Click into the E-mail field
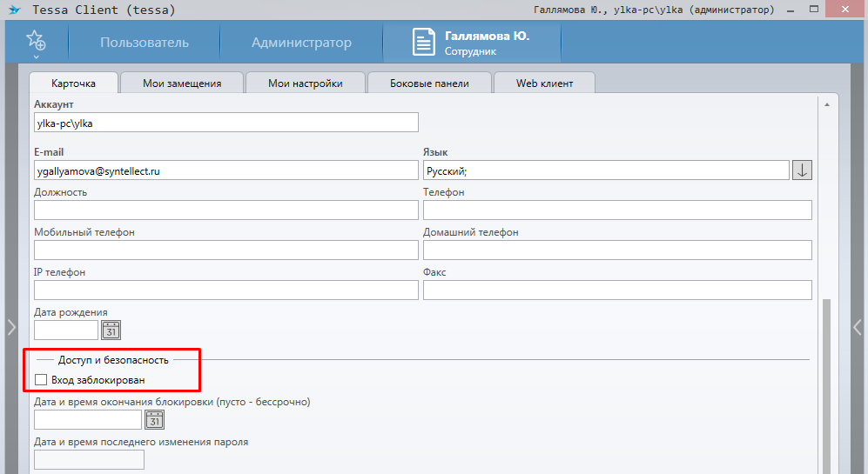The height and width of the screenshot is (474, 868). (x=225, y=171)
